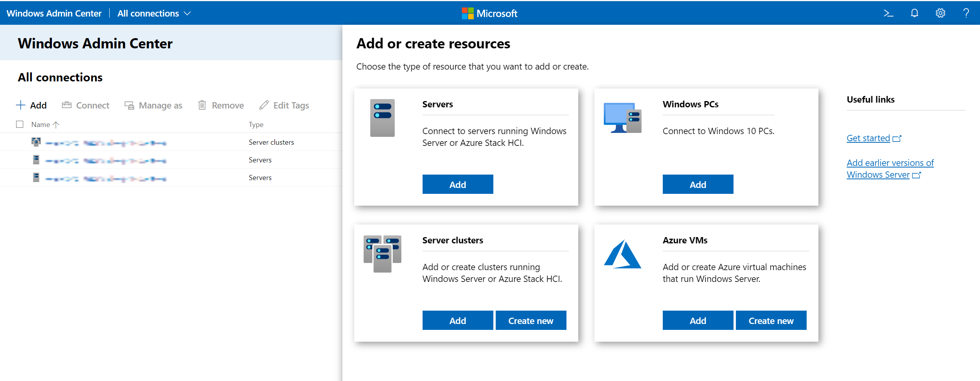Open the PowerShell console icon in header
980x381 pixels.
tap(888, 13)
